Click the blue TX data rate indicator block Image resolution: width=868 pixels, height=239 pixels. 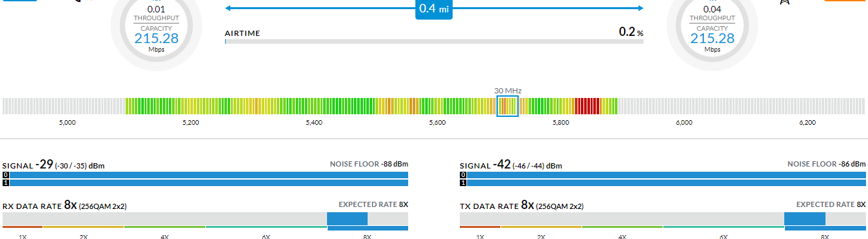805,219
